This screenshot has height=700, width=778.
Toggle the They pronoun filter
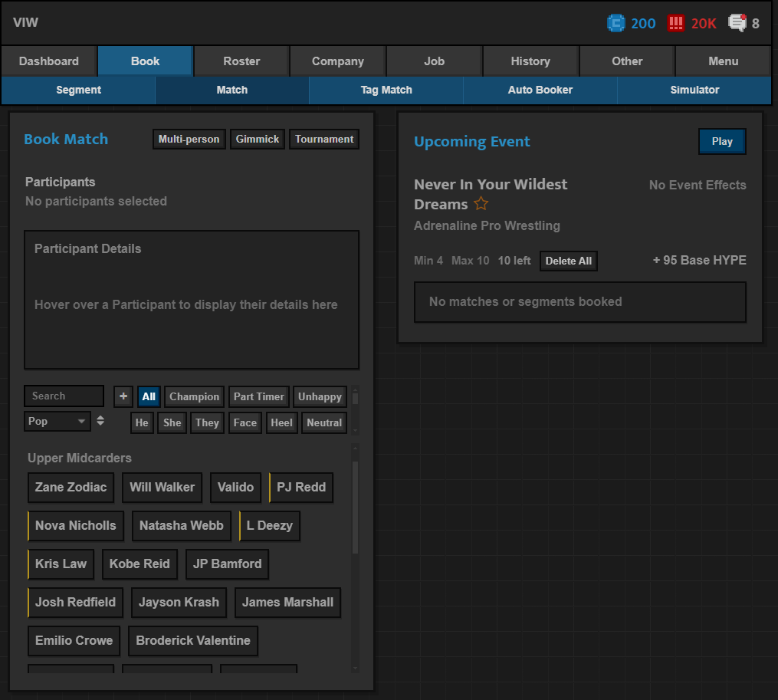(x=207, y=423)
